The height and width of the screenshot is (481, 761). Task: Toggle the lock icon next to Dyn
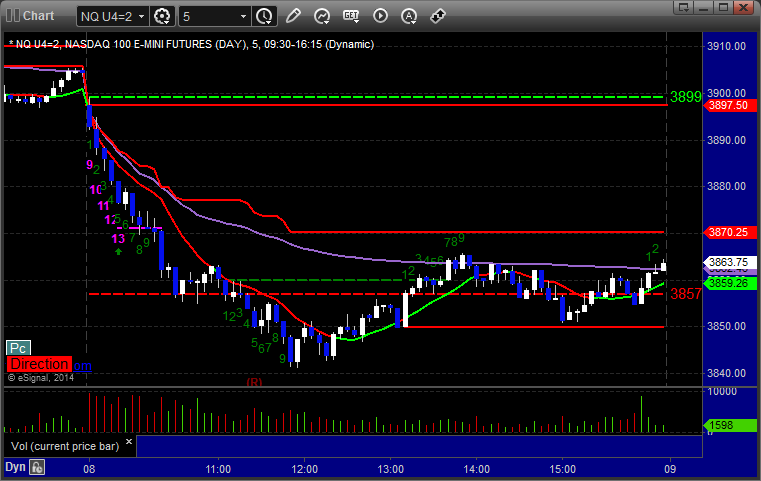37,467
